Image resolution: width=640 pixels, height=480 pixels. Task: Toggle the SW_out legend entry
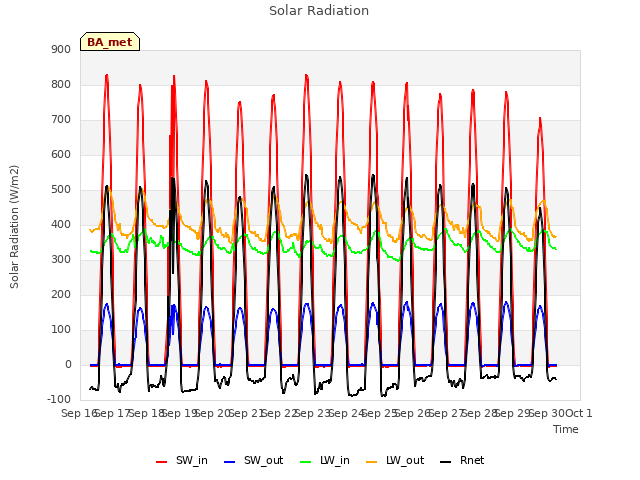coord(253,460)
